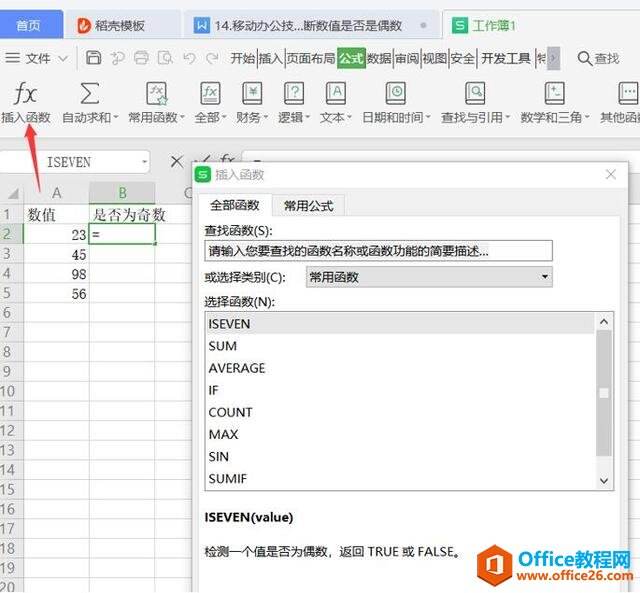640x593 pixels.
Task: Open the 其他函数 other functions icon
Action: [628, 93]
